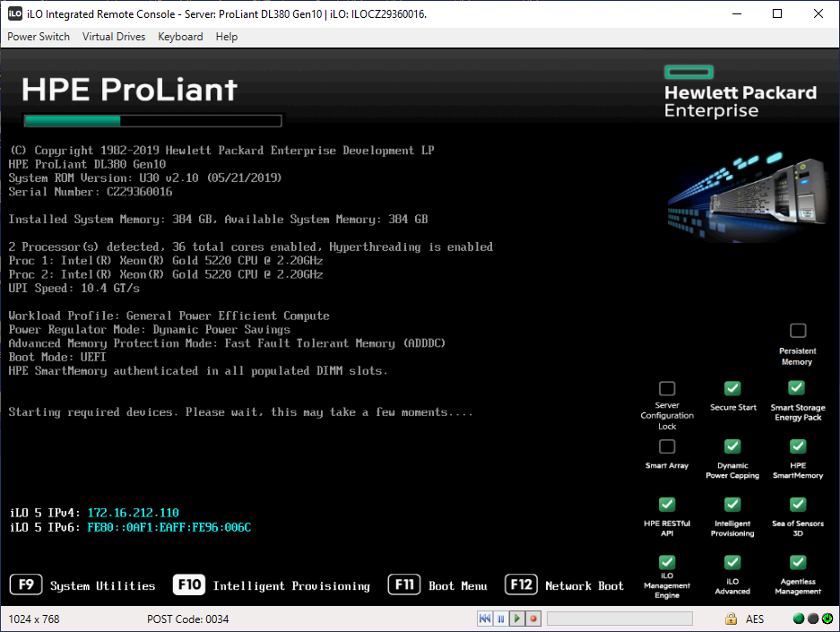Screen dimensions: 840x632
Task: Click the Installed System Memory line
Action: (218, 219)
